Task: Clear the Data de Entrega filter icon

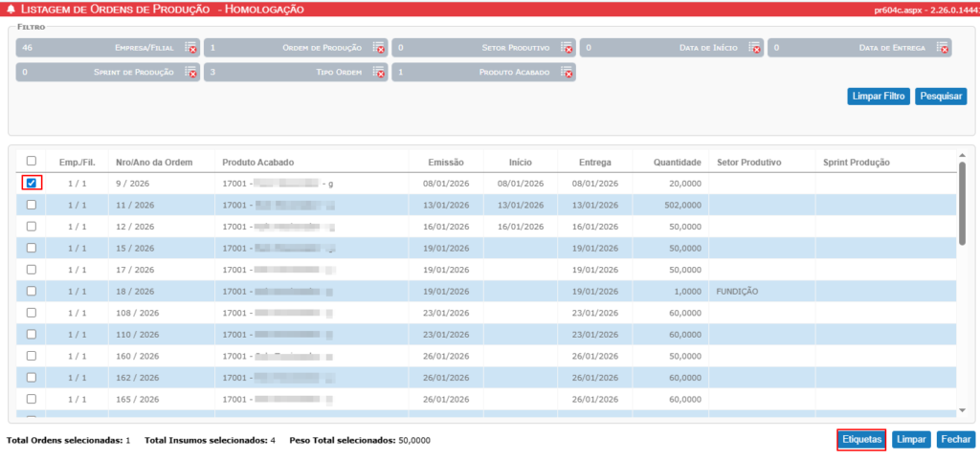Action: coord(943,48)
